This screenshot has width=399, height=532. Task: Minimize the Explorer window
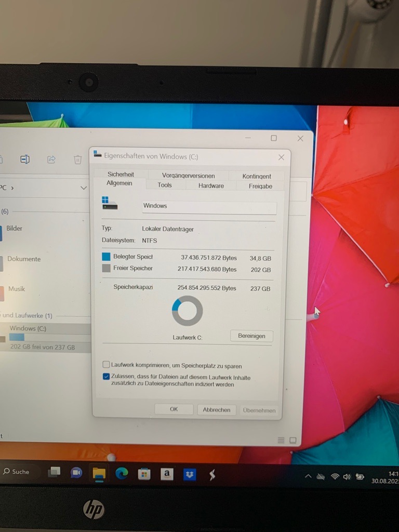pos(248,138)
